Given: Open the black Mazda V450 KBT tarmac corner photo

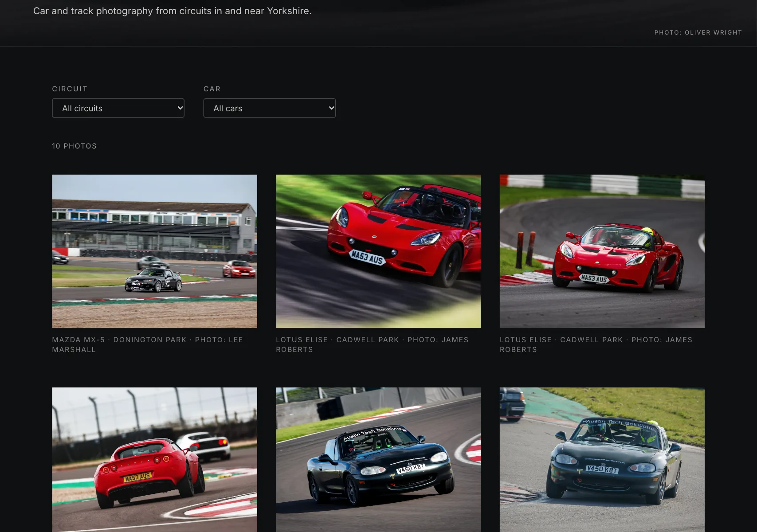Looking at the screenshot, I should 378,460.
